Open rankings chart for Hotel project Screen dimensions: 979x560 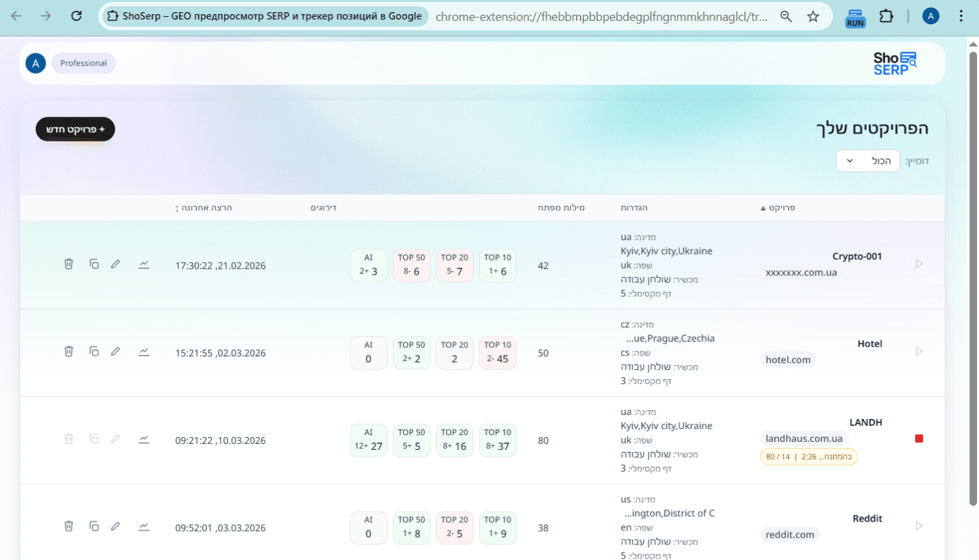pos(144,352)
